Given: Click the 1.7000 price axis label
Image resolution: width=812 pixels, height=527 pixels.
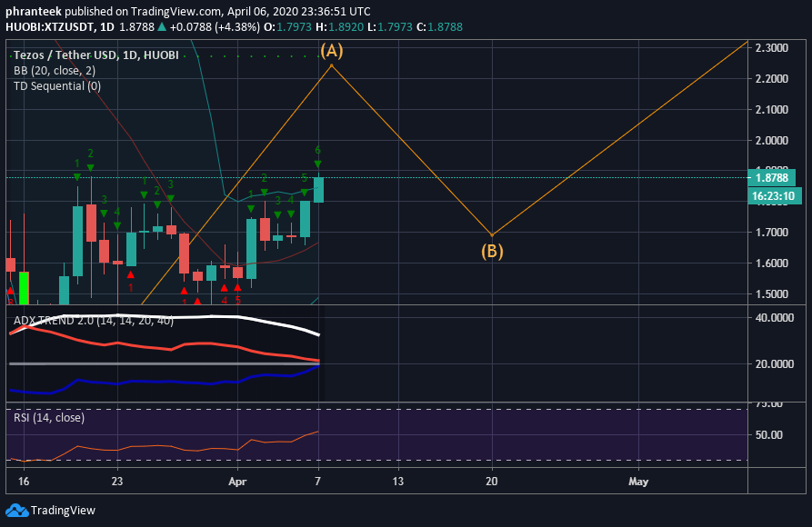Looking at the screenshot, I should tap(772, 232).
